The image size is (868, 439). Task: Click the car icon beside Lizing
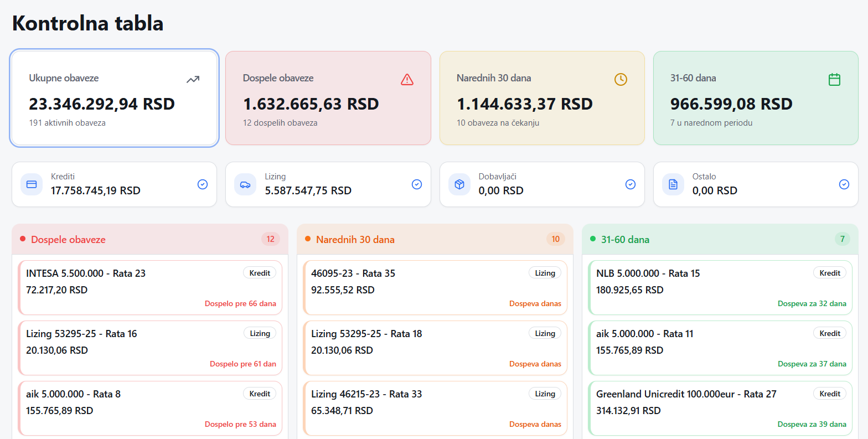pyautogui.click(x=245, y=184)
